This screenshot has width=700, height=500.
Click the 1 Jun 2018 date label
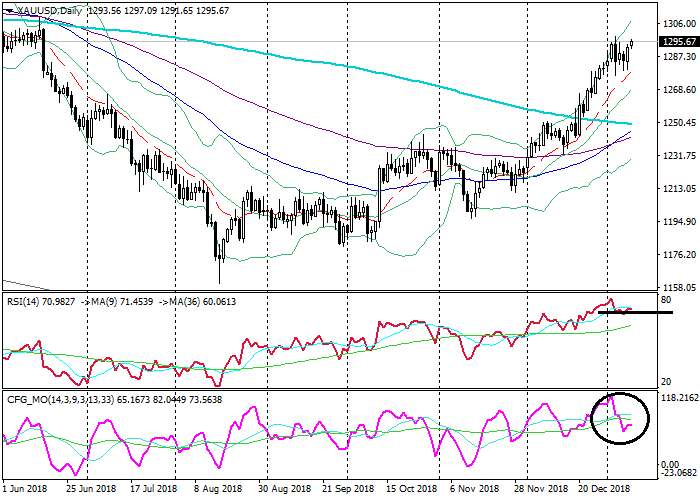24,489
